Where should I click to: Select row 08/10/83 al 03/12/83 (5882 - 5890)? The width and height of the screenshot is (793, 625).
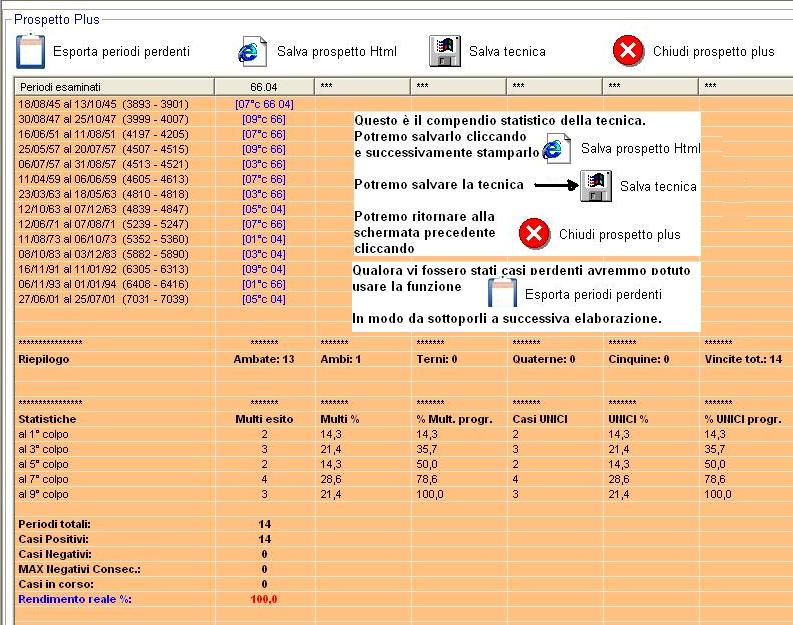click(x=104, y=254)
